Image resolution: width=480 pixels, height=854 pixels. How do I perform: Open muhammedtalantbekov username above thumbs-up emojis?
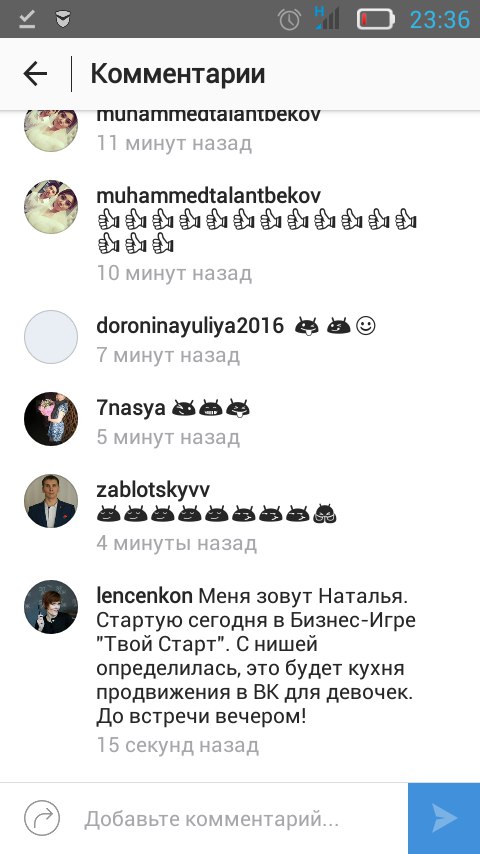pos(209,195)
